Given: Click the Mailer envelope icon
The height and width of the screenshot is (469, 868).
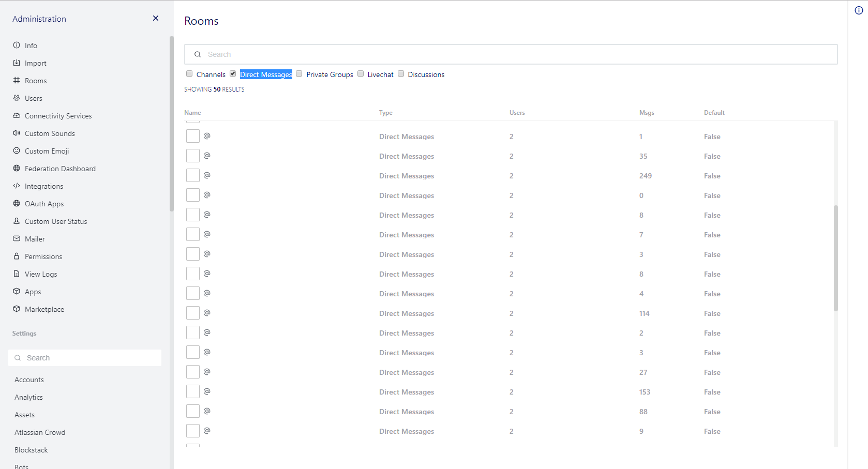Looking at the screenshot, I should [17, 238].
